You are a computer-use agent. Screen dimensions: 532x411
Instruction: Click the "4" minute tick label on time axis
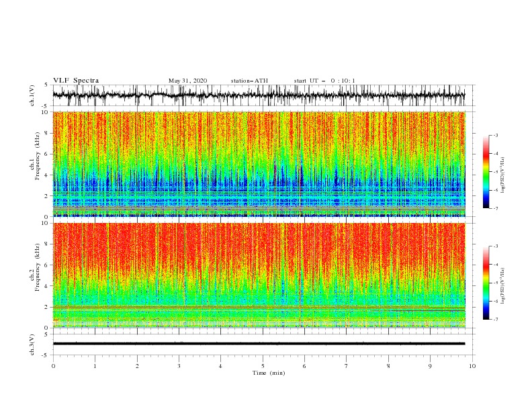221,366
